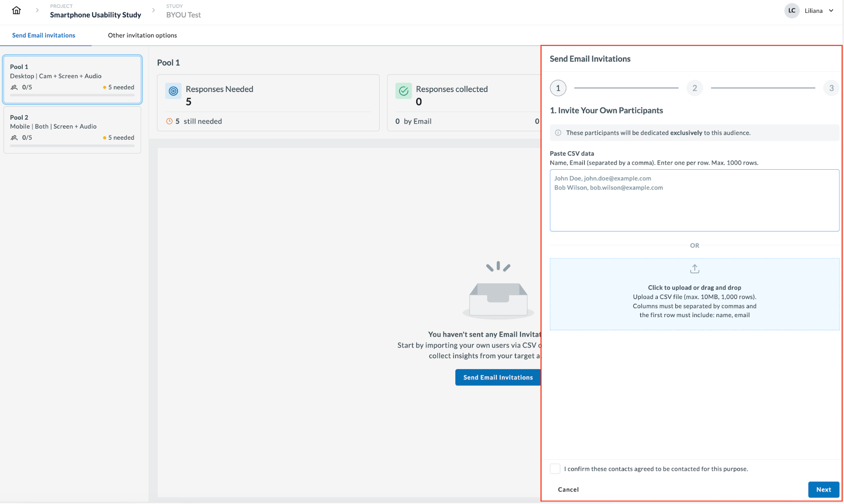Viewport: 844px width, 504px height.
Task: Click the empty inbox illustration
Action: click(498, 290)
